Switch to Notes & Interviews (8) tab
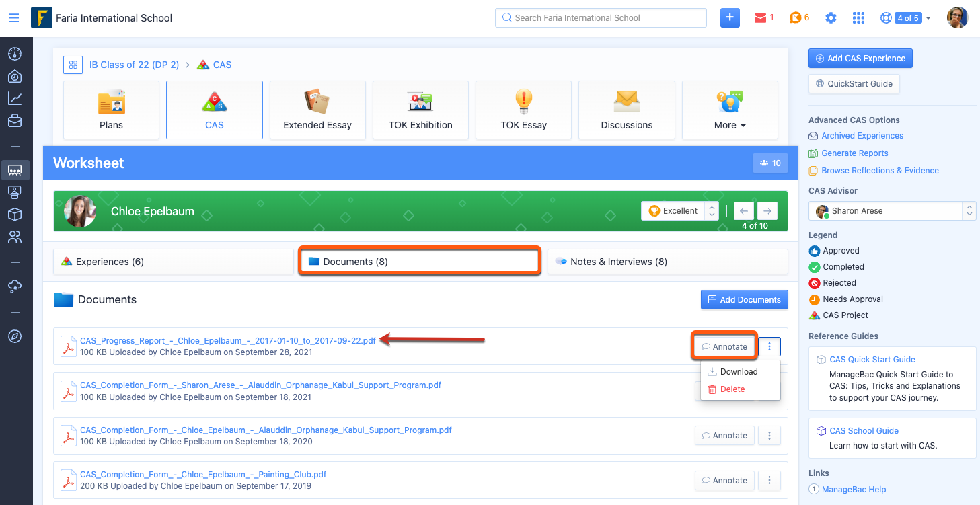This screenshot has width=980, height=505. [x=668, y=262]
